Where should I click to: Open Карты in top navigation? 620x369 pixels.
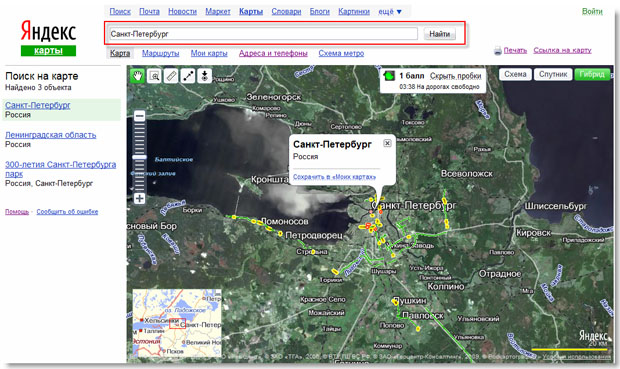[x=251, y=11]
